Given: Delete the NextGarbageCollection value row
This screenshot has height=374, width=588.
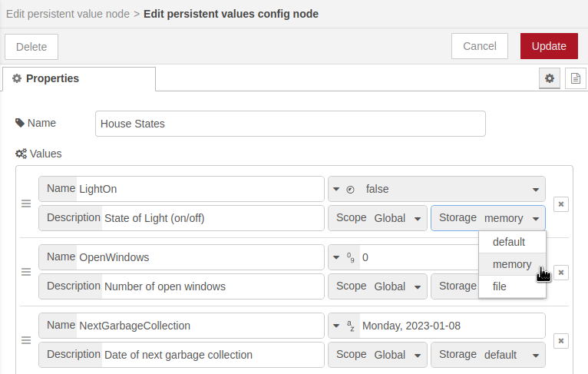Looking at the screenshot, I should click(x=561, y=340).
